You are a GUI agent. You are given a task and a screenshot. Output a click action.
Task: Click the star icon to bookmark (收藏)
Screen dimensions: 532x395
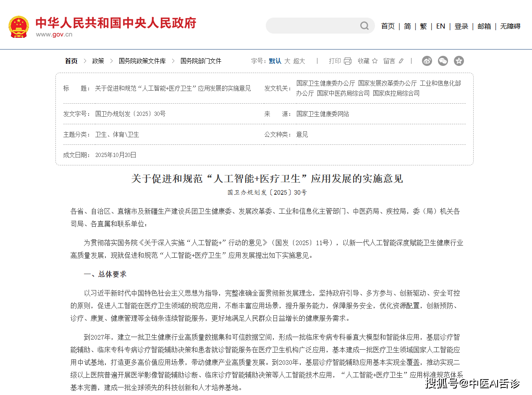click(x=375, y=61)
